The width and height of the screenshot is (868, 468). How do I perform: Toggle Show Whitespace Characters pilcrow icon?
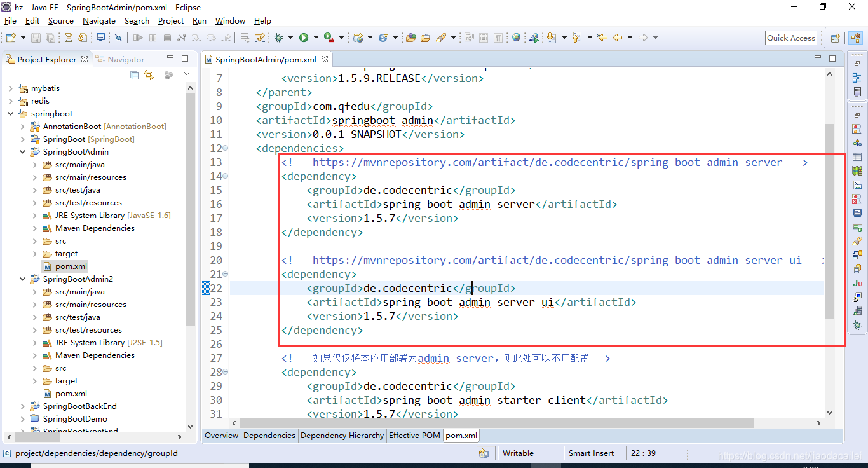coord(498,38)
